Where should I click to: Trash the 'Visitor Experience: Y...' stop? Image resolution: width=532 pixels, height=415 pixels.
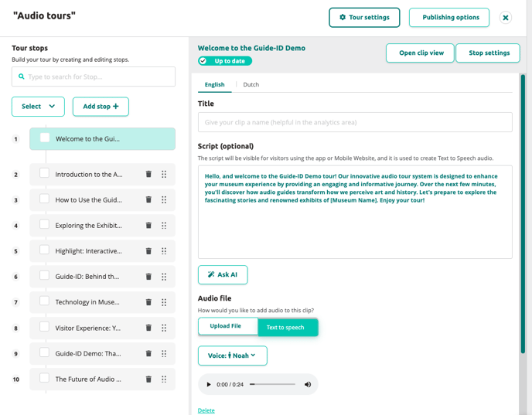[148, 328]
